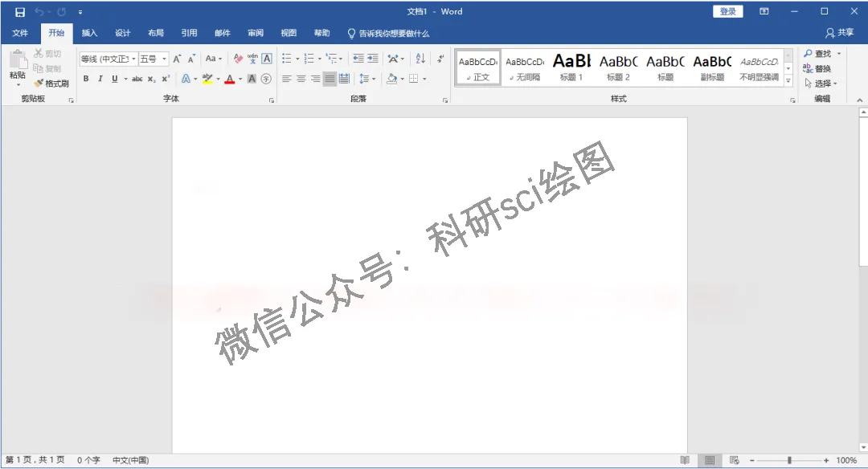Apply the yellow text highlight color
Viewport: 868px width, 469px height.
coord(207,79)
